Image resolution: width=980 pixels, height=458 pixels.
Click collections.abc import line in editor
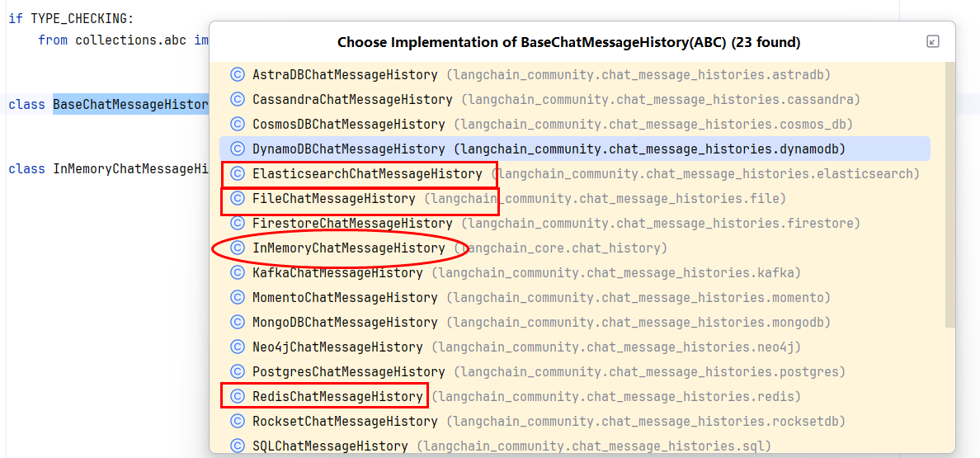click(x=123, y=40)
